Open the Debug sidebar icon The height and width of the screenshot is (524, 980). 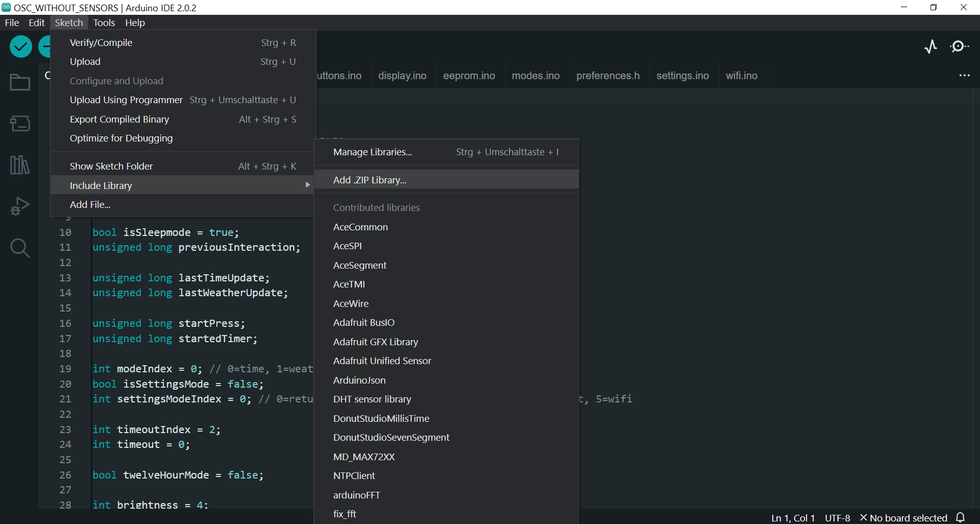[x=20, y=206]
